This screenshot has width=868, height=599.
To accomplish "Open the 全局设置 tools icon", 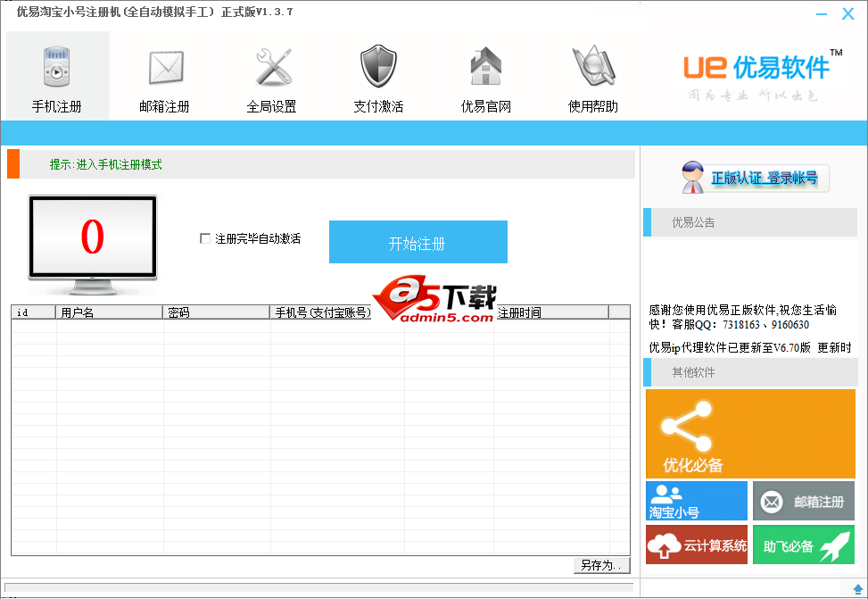I will tap(273, 66).
